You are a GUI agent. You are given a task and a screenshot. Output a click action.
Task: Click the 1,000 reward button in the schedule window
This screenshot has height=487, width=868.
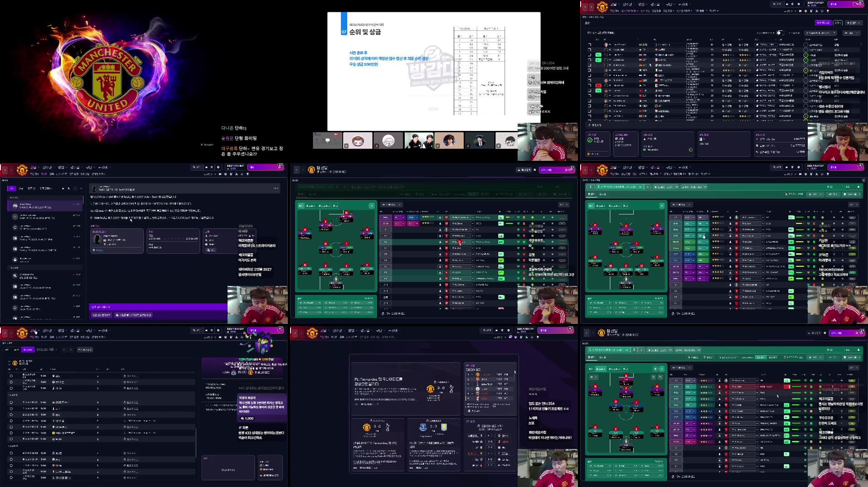click(x=247, y=418)
